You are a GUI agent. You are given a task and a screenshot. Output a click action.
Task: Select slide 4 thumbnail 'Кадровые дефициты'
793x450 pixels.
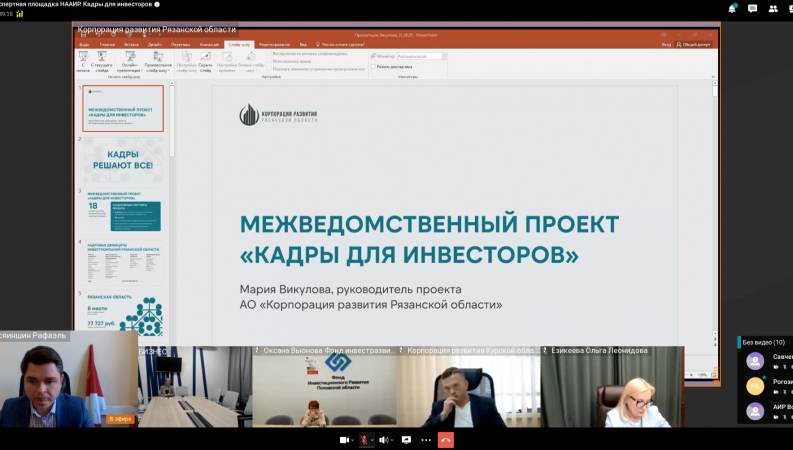click(x=123, y=263)
